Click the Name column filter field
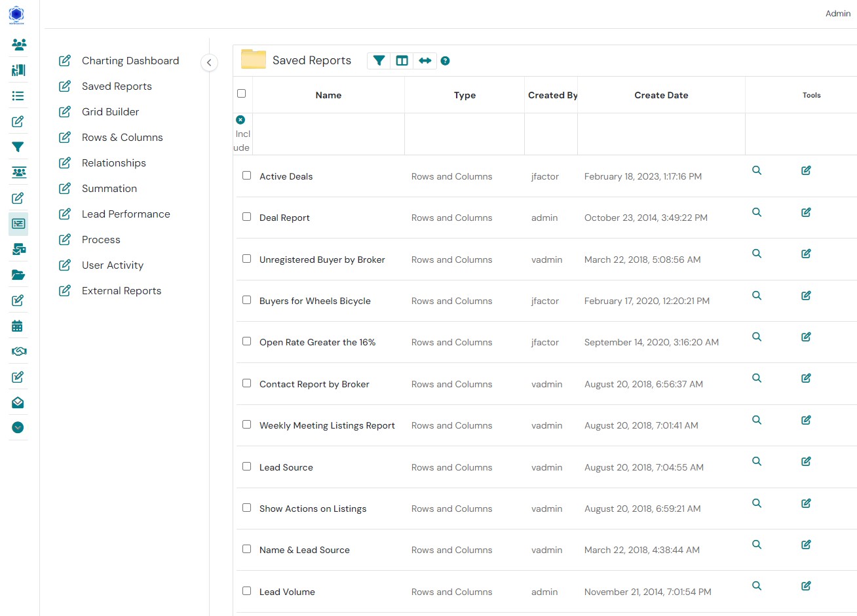This screenshot has height=616, width=857. click(x=328, y=134)
